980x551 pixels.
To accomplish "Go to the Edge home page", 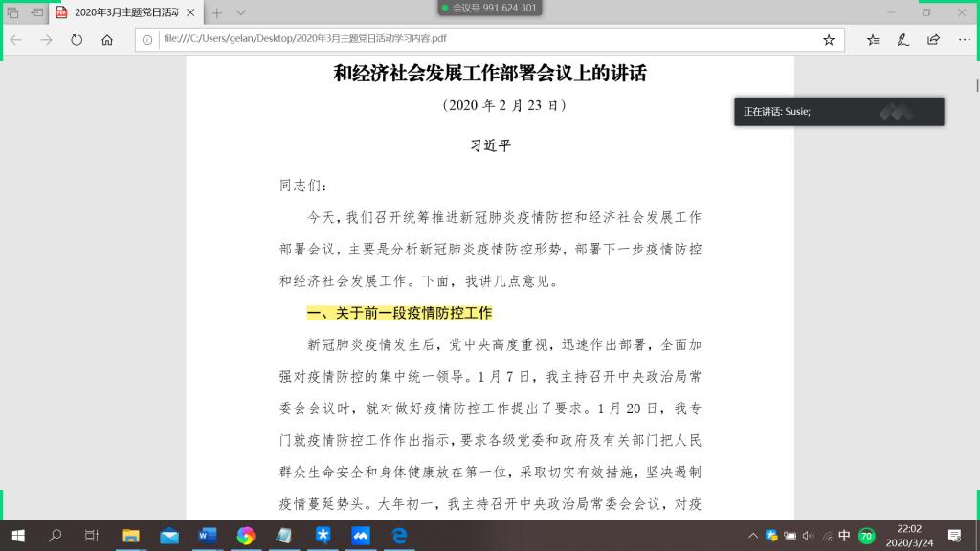I will pyautogui.click(x=107, y=40).
